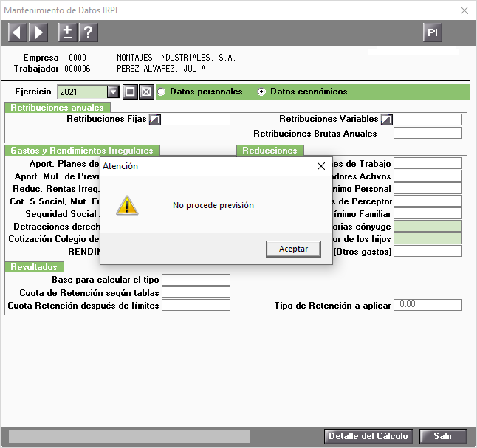Click the PI toolbar button
This screenshot has height=448, width=477.
point(432,32)
